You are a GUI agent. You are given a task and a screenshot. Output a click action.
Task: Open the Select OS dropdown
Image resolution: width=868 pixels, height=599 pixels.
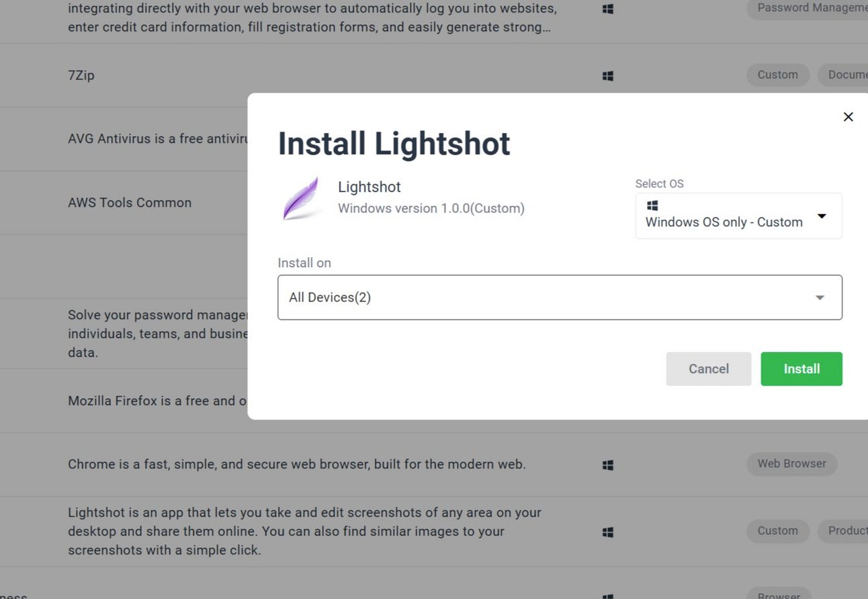(738, 216)
